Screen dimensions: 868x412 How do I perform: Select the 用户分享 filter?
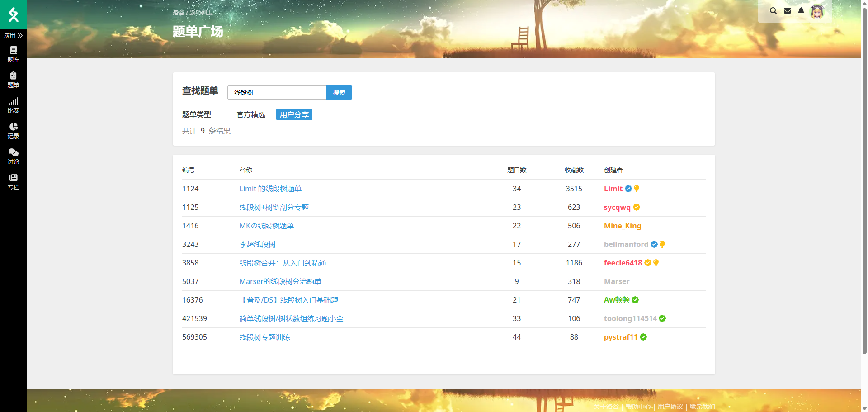(x=294, y=114)
